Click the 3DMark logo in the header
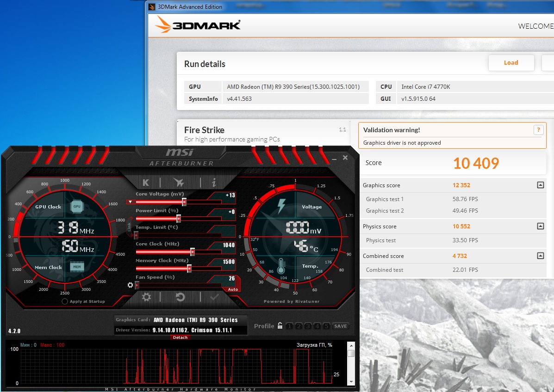This screenshot has height=392, width=554. pos(198,25)
